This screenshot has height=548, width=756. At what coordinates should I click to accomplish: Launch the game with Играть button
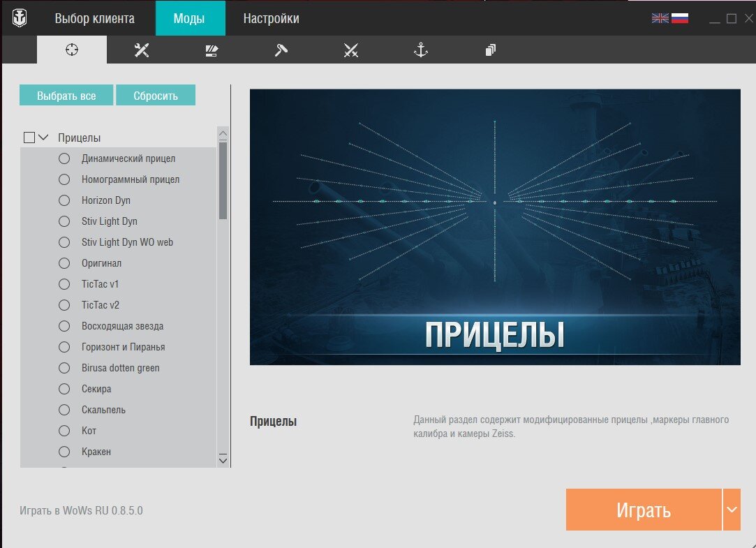coord(644,510)
